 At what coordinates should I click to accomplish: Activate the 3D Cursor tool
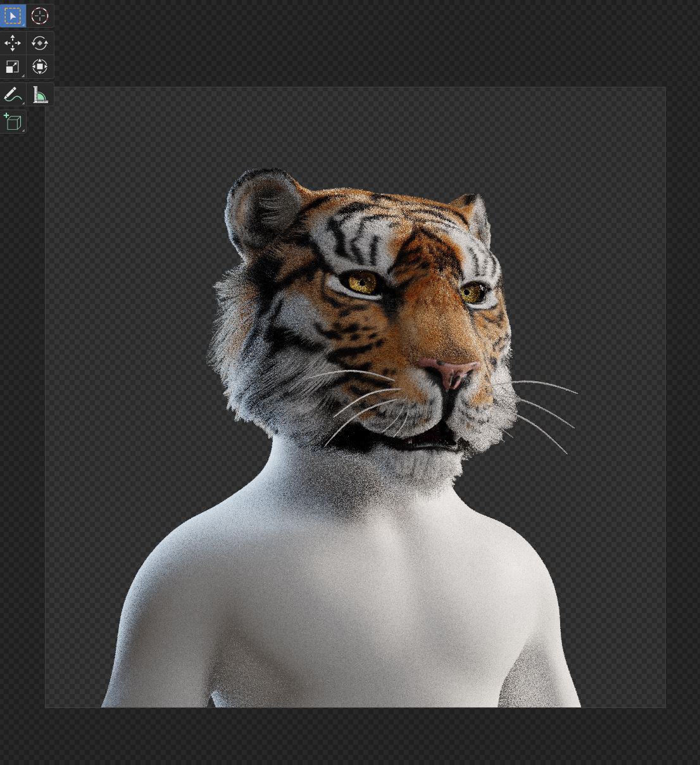pos(40,16)
